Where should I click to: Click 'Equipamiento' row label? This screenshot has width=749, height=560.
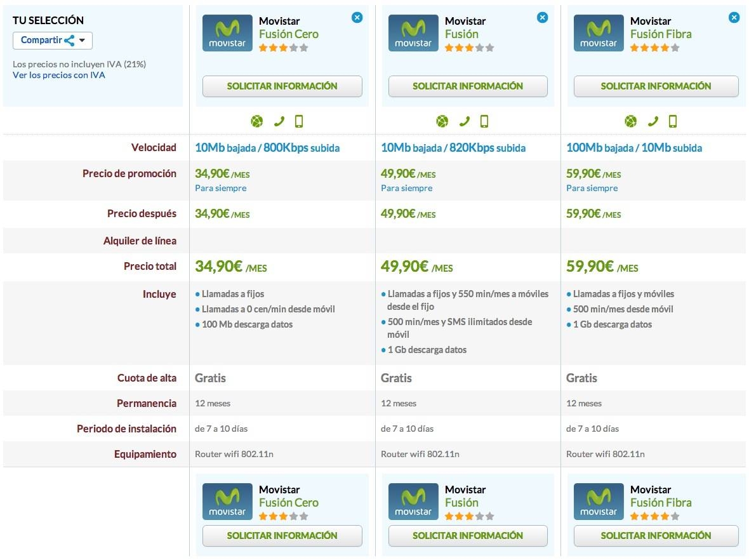(x=145, y=454)
